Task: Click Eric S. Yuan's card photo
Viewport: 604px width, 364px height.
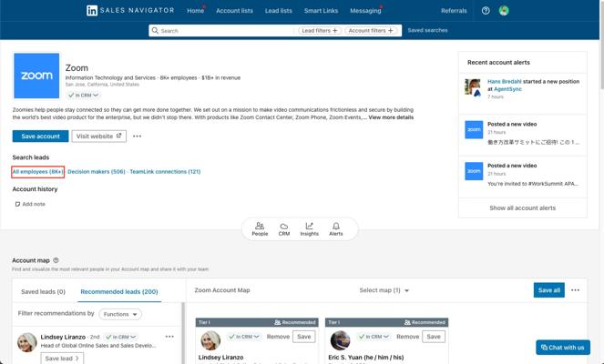Action: pos(341,340)
